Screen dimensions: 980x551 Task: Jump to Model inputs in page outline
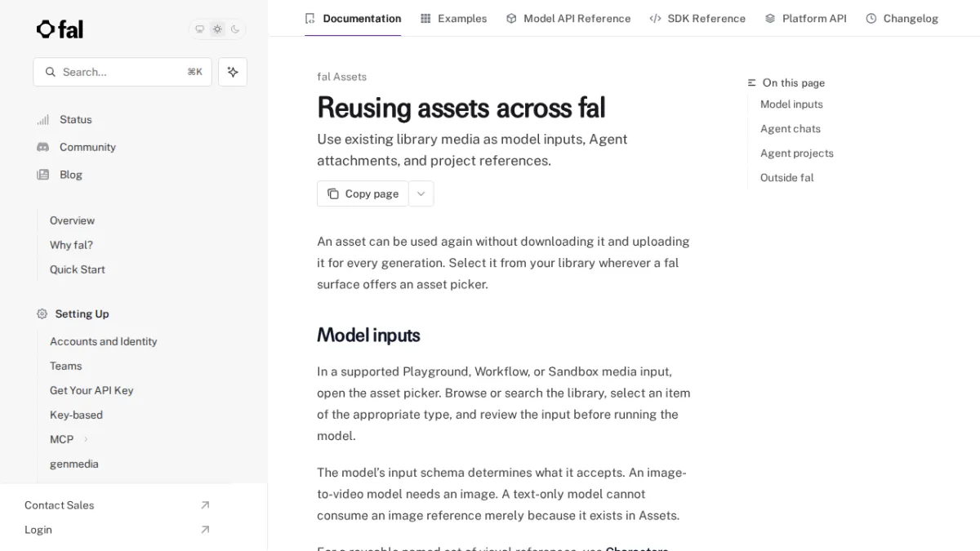(791, 104)
